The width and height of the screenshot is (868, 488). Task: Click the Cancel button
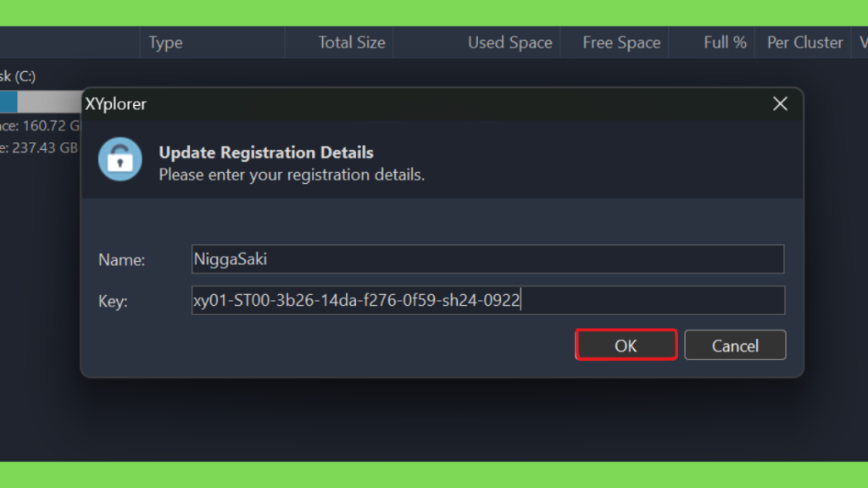(x=735, y=346)
